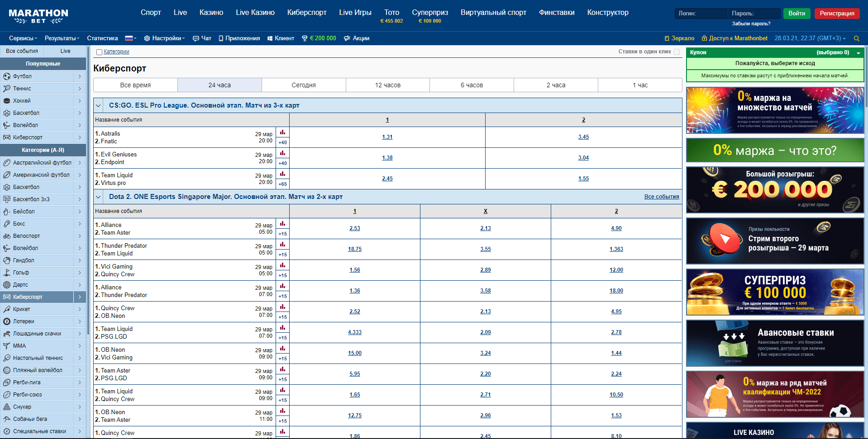Open the Финставки menu item
Screen dimensions: 868x439
[x=557, y=13]
